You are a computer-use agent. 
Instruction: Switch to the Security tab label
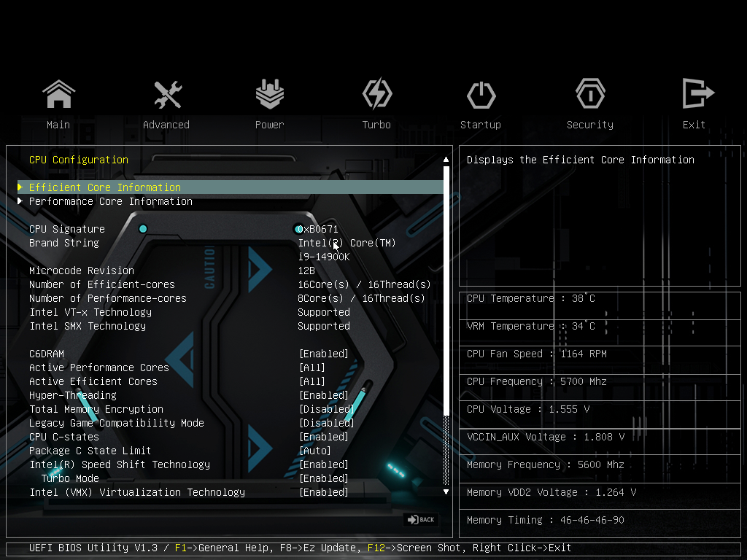pyautogui.click(x=589, y=125)
